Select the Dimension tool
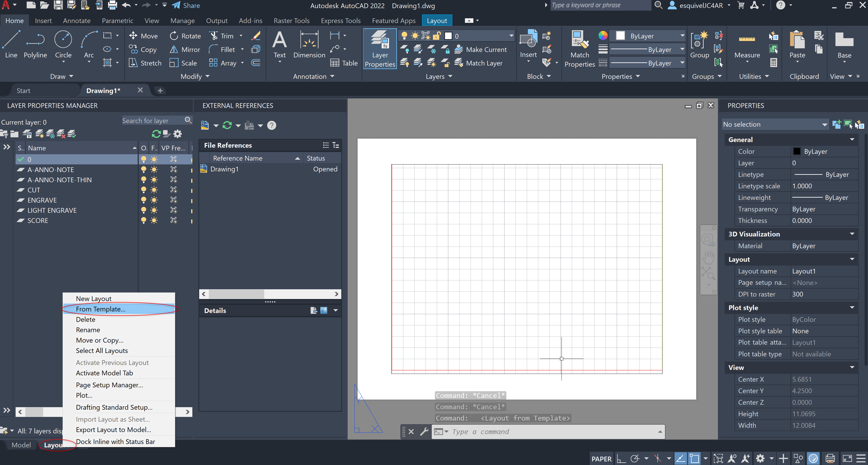The height and width of the screenshot is (465, 868). 309,45
